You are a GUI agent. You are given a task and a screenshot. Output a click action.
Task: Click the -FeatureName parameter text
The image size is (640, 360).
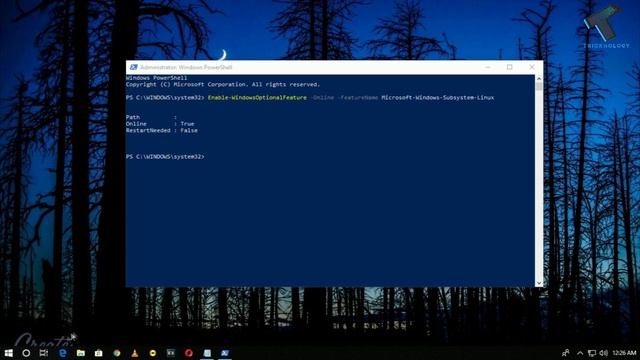pyautogui.click(x=358, y=98)
